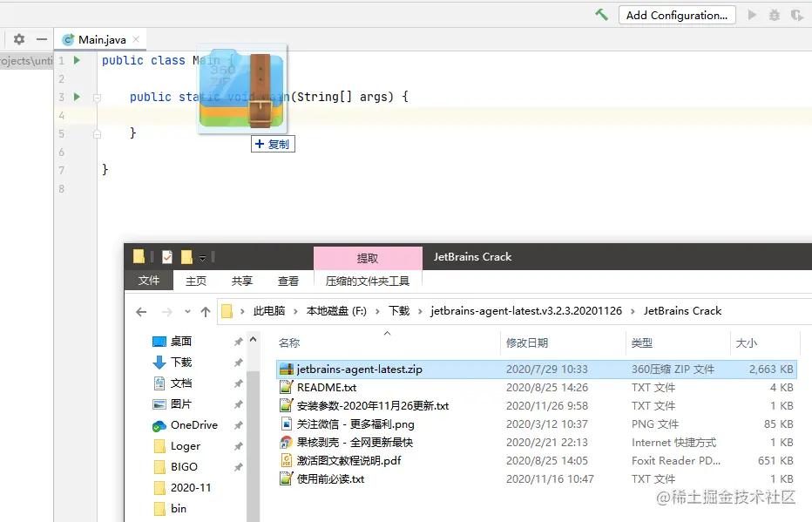Click the 下载 breadcrumb in the address bar
812x522 pixels.
pos(399,311)
